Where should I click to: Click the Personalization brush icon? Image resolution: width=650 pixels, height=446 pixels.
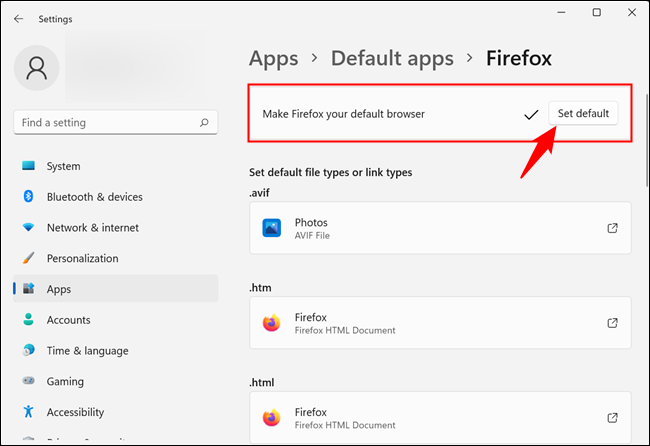coord(28,258)
